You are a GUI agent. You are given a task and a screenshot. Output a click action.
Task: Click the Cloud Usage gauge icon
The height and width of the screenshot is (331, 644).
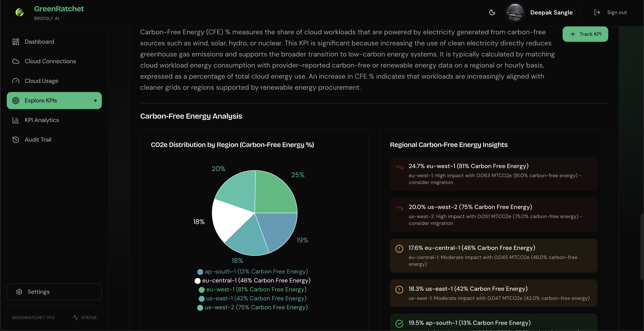[x=16, y=81]
